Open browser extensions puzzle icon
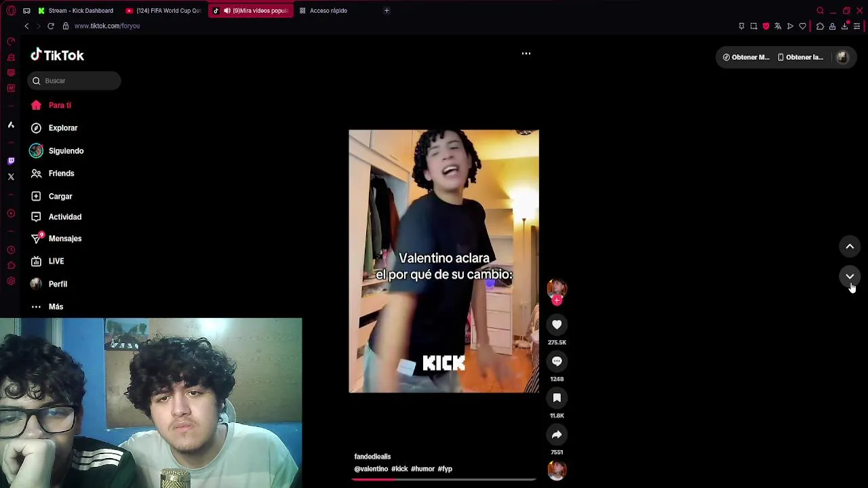Viewport: 868px width, 488px height. tap(820, 26)
